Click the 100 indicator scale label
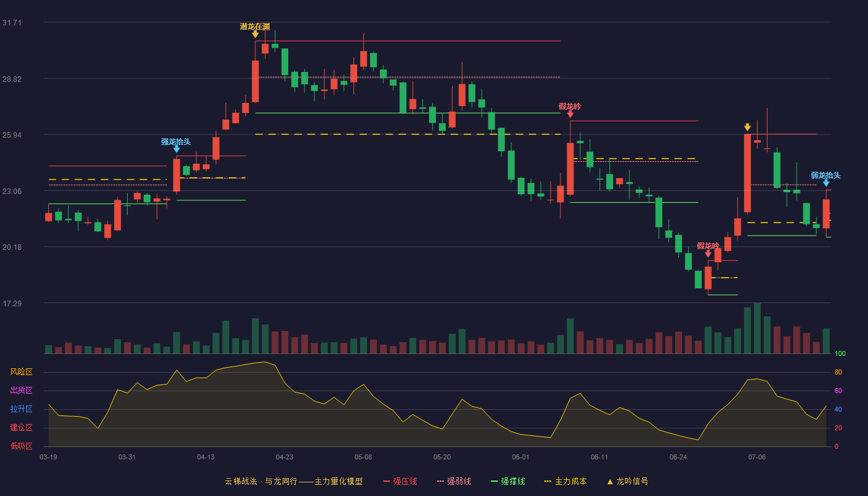 click(840, 354)
